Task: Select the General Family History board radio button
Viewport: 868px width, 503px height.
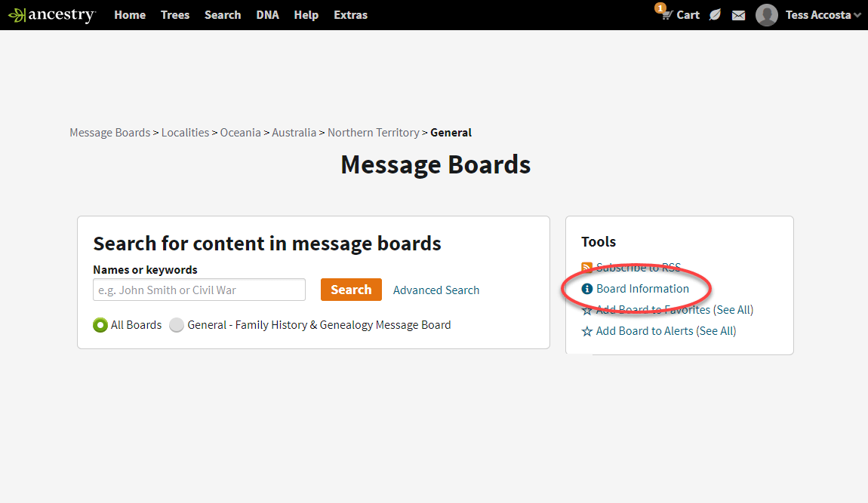Action: coord(177,325)
